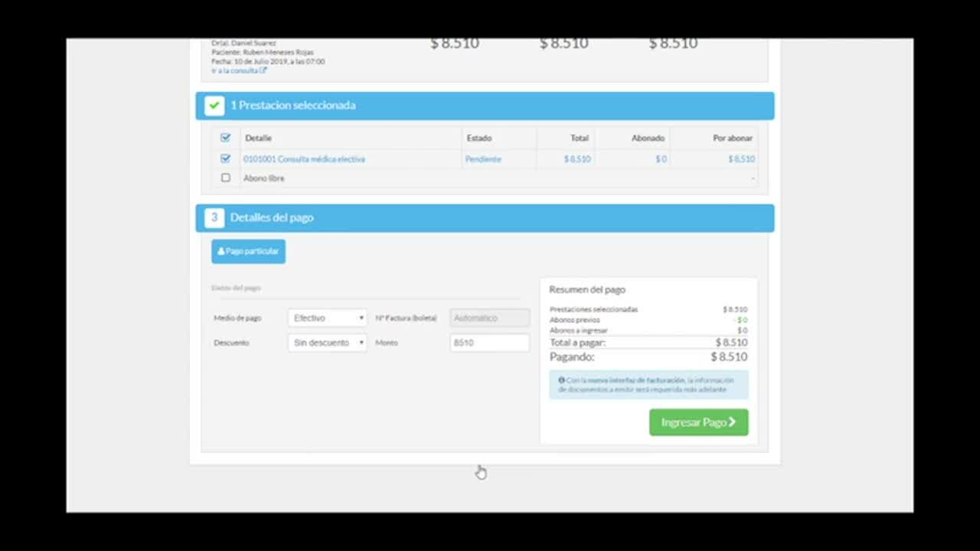The height and width of the screenshot is (551, 980).
Task: Click the 1 Prestacion seleccionada header bar
Action: click(x=485, y=106)
